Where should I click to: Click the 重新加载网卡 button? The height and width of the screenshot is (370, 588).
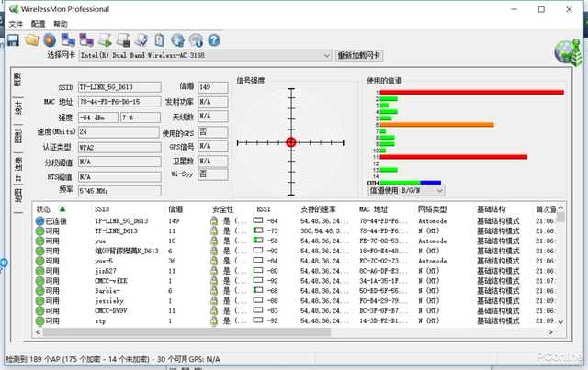point(359,55)
